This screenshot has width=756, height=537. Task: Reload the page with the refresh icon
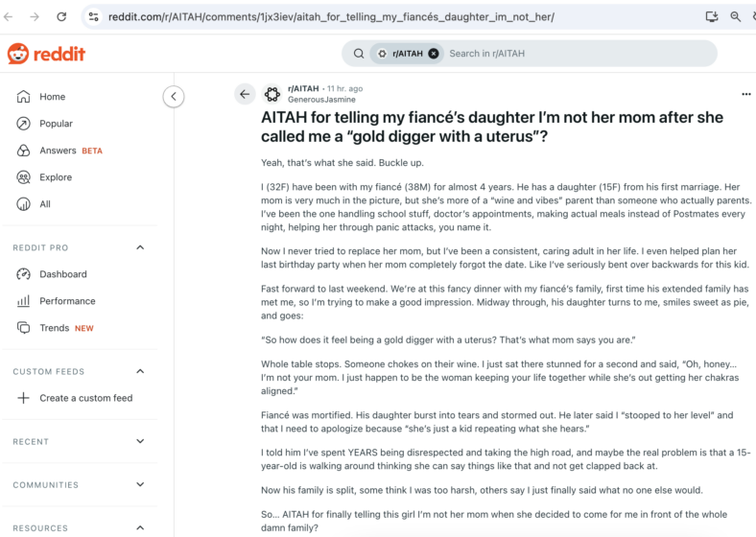[61, 17]
